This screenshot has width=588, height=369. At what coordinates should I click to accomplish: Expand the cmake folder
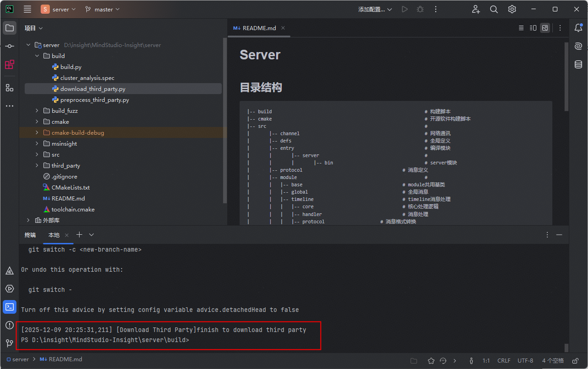pyautogui.click(x=37, y=121)
